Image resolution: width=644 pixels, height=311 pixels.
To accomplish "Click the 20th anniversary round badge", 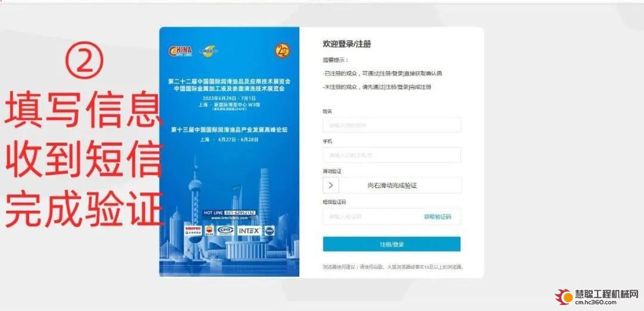I will (x=282, y=51).
